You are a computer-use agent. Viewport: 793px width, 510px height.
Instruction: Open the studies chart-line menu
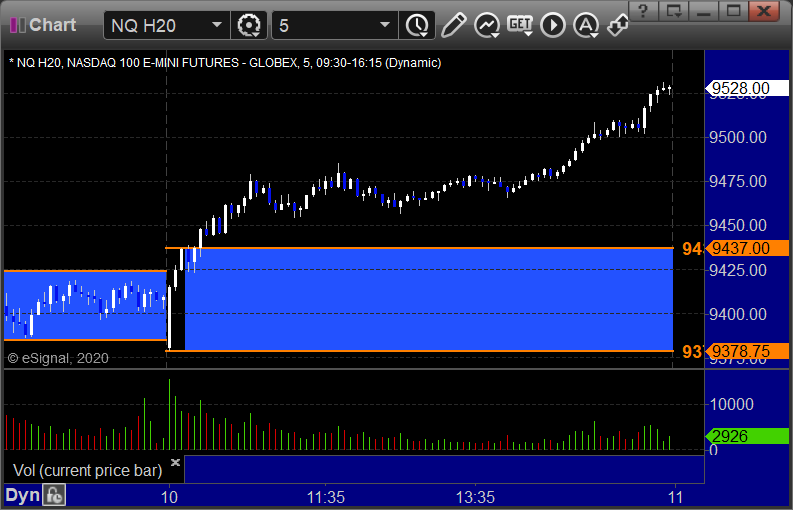click(487, 25)
